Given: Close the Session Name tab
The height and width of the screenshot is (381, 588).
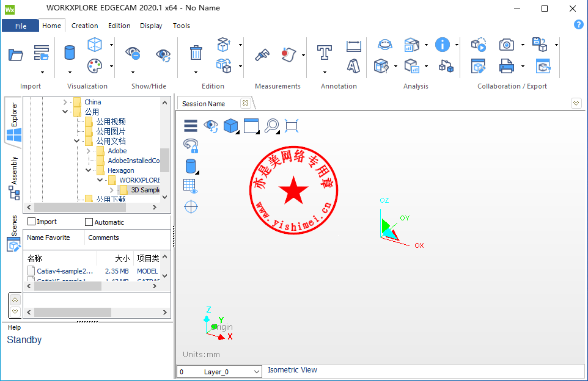Looking at the screenshot, I should pyautogui.click(x=245, y=103).
